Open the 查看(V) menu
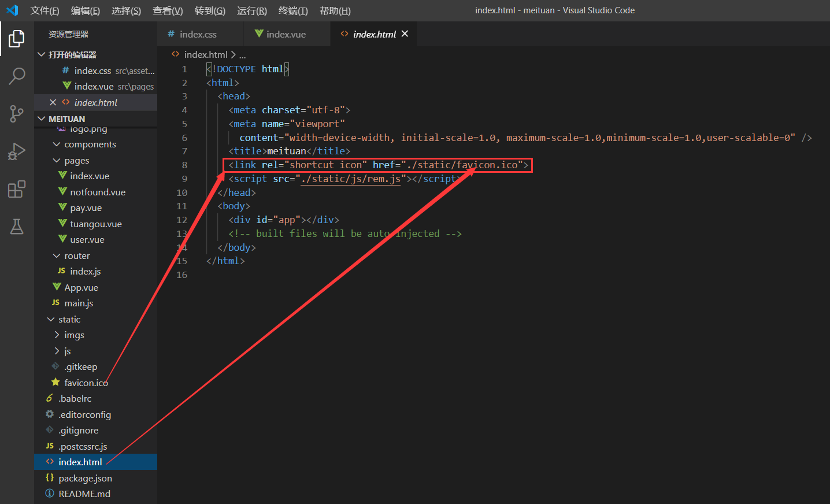830x504 pixels. tap(168, 10)
